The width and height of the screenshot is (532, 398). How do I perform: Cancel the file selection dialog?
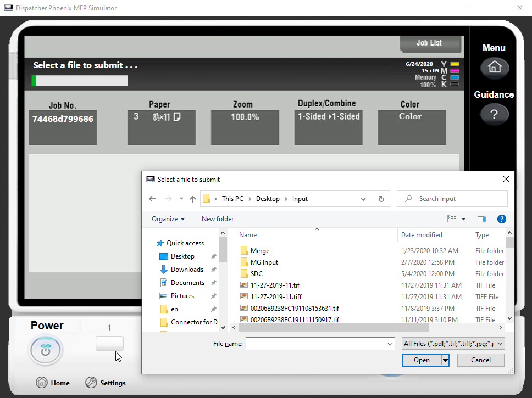click(481, 360)
